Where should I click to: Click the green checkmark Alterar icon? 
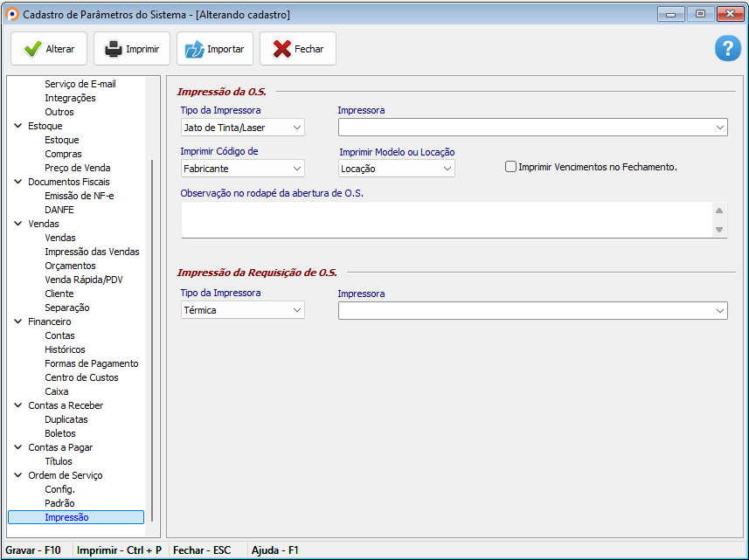pyautogui.click(x=33, y=49)
